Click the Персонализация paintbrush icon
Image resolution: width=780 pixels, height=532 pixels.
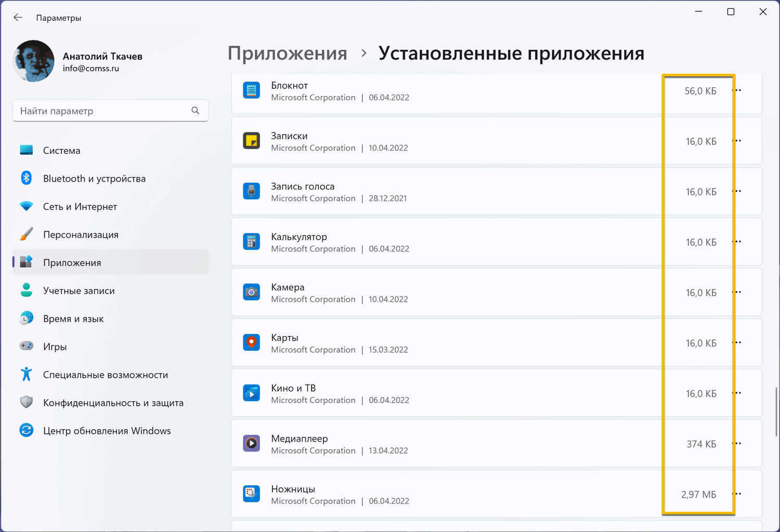(x=27, y=234)
